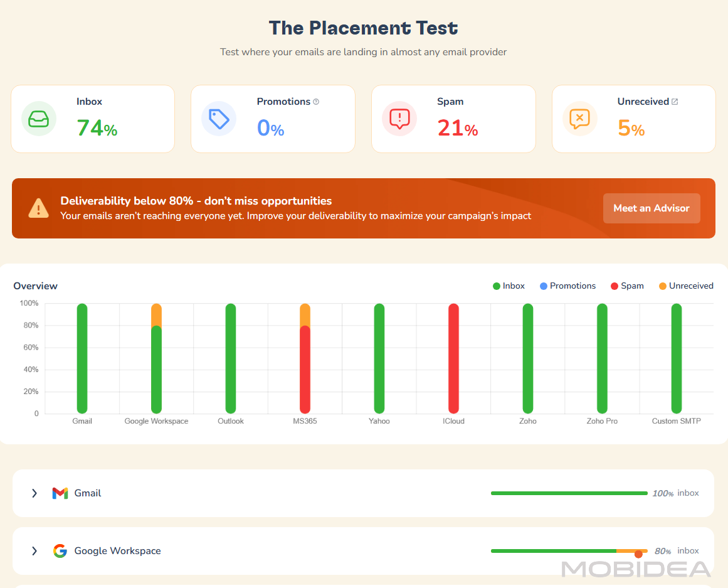Toggle Promotions series in chart legend
Screen dimensions: 728x588
567,286
